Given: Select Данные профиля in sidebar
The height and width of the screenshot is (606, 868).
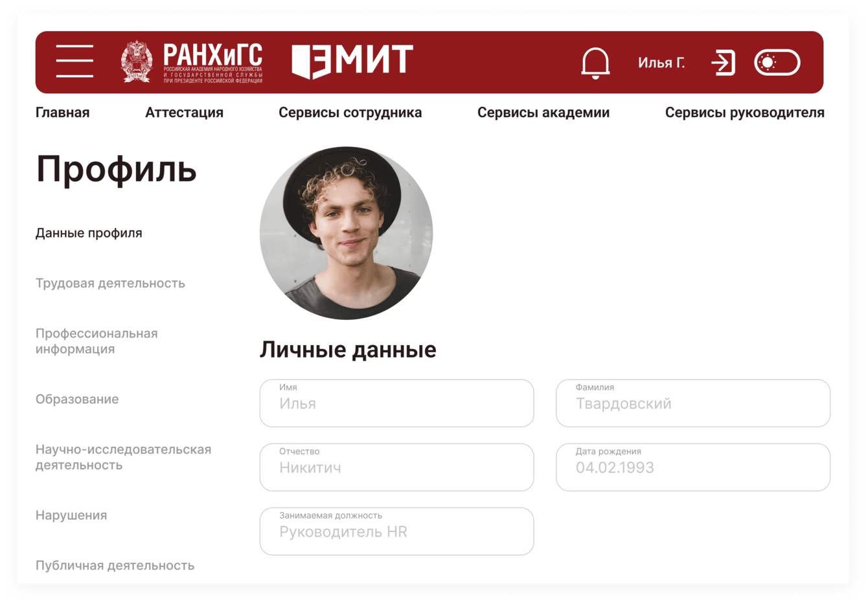Looking at the screenshot, I should click(x=89, y=233).
